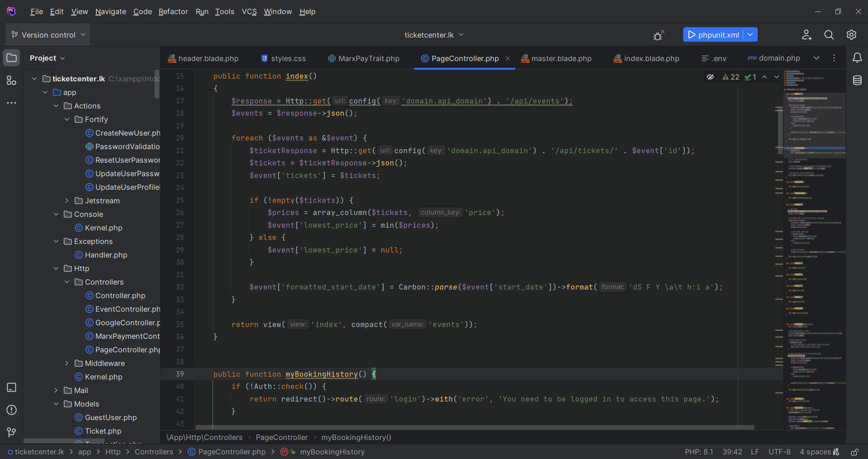Show hidden editor tabs chevron
This screenshot has height=459, width=868.
(x=816, y=58)
